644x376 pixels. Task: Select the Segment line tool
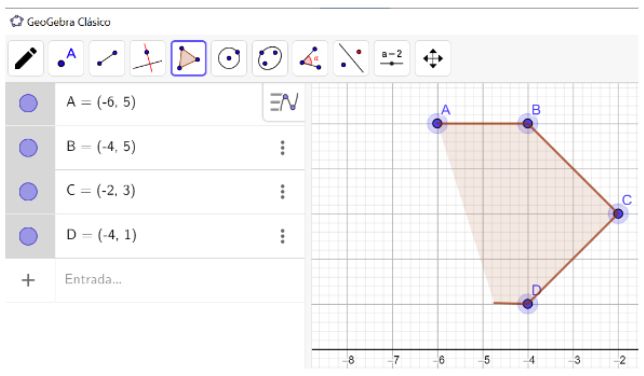pos(107,58)
